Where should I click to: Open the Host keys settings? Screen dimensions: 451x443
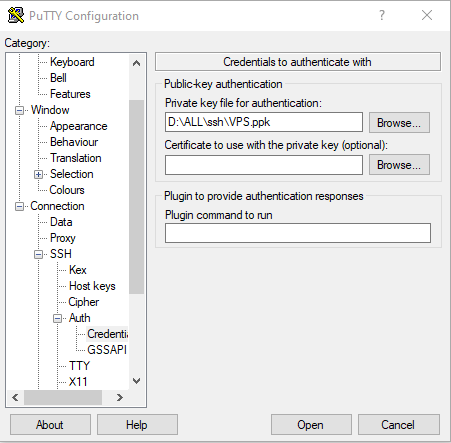[x=92, y=286]
